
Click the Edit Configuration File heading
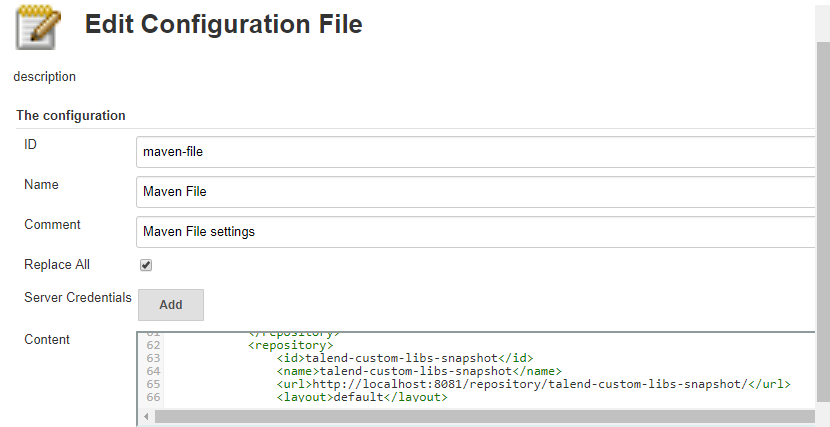pyautogui.click(x=223, y=25)
